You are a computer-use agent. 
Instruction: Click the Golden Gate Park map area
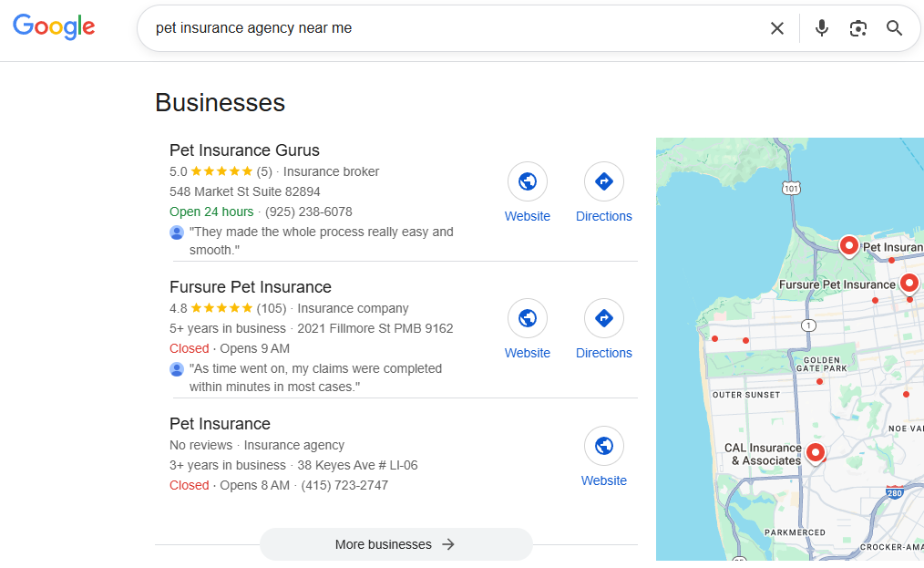(821, 365)
